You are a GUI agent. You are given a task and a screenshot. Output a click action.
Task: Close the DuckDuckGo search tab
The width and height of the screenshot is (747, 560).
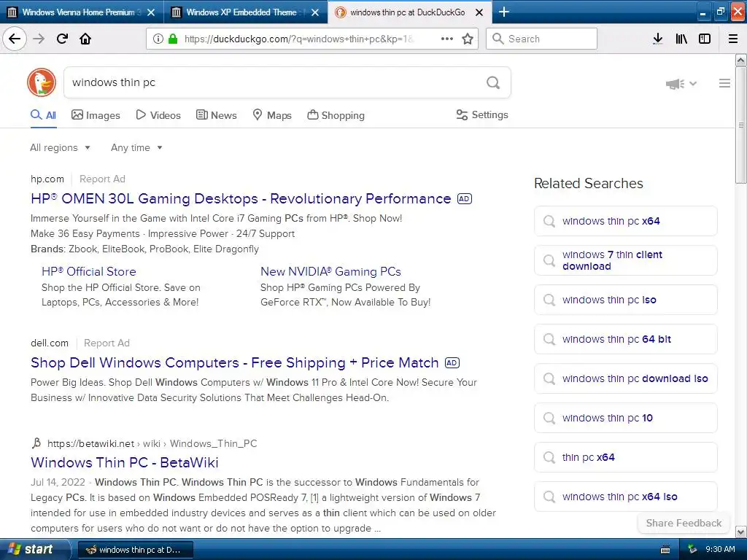point(479,12)
